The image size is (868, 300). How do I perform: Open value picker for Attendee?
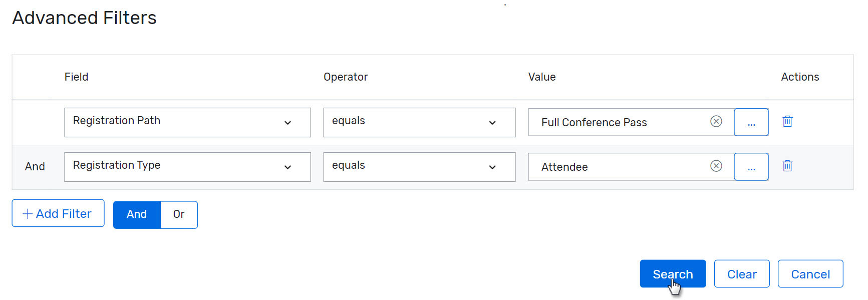click(x=751, y=166)
